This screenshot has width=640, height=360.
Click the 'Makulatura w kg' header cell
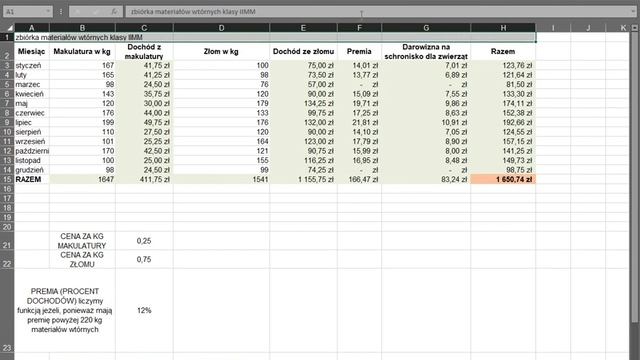82,51
